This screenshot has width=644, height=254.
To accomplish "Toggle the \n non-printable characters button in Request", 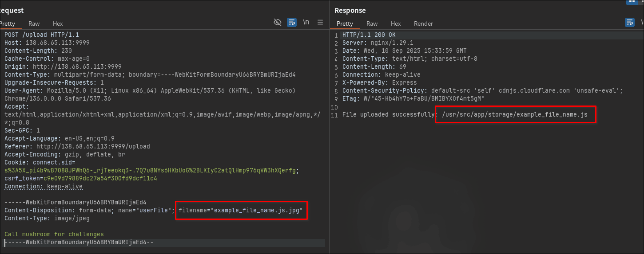I will coord(306,22).
